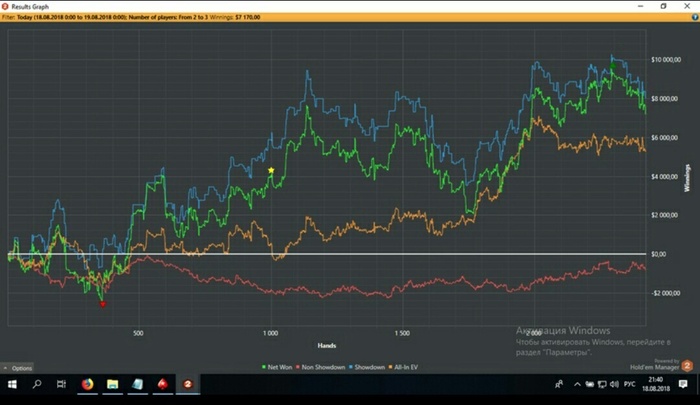Open File Explorer from the taskbar
Viewport: 700px width, 405px height.
112,384
